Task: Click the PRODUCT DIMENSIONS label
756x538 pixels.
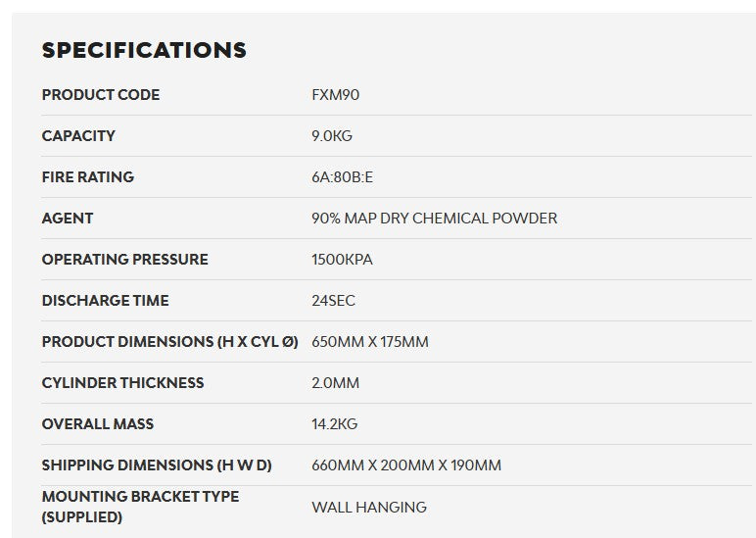Action: (x=169, y=342)
